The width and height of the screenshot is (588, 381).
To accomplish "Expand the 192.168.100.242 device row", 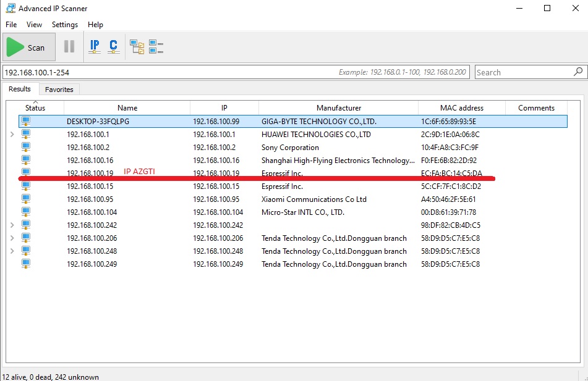I will pyautogui.click(x=12, y=225).
